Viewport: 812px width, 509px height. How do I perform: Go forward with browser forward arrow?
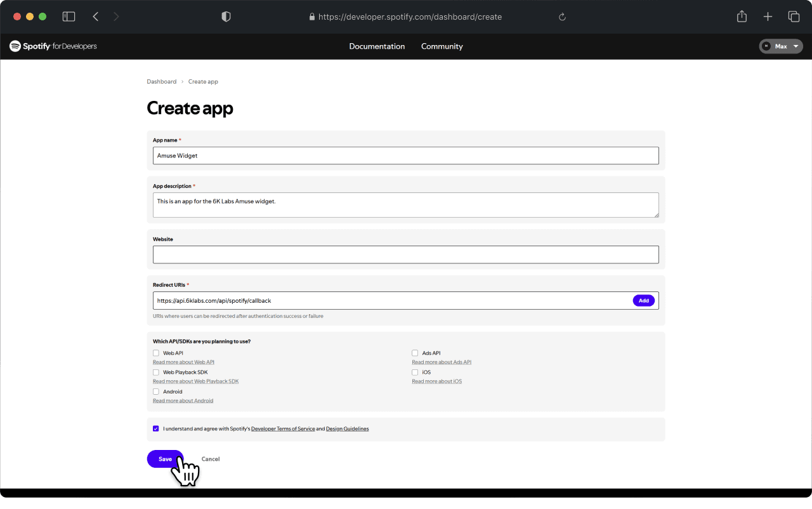point(116,17)
